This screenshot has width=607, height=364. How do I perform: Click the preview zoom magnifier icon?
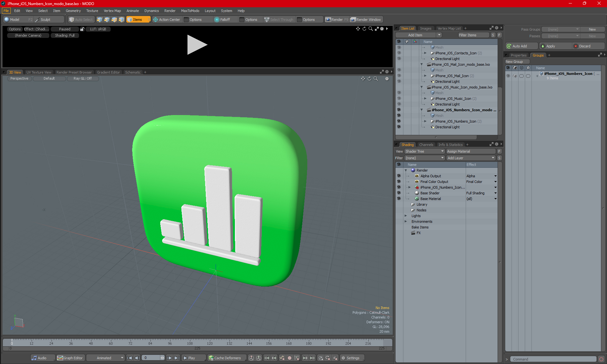pos(371,29)
